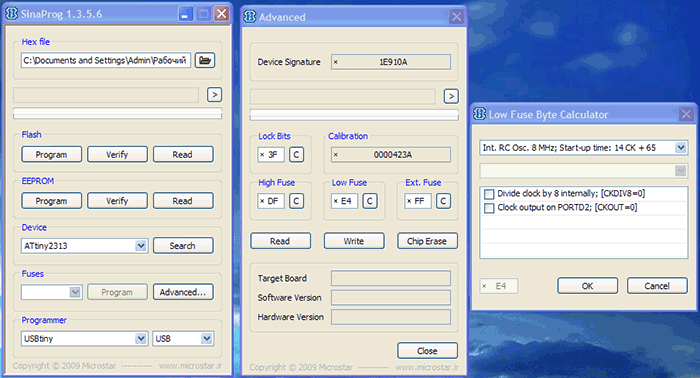Click the Device Signature field 1E910A
Viewport: 700px width, 378px height.
[x=391, y=62]
